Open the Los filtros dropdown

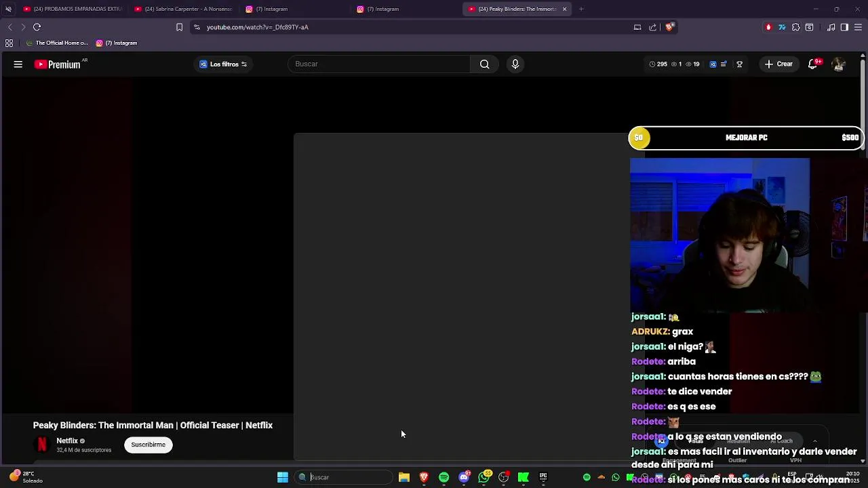pos(223,64)
